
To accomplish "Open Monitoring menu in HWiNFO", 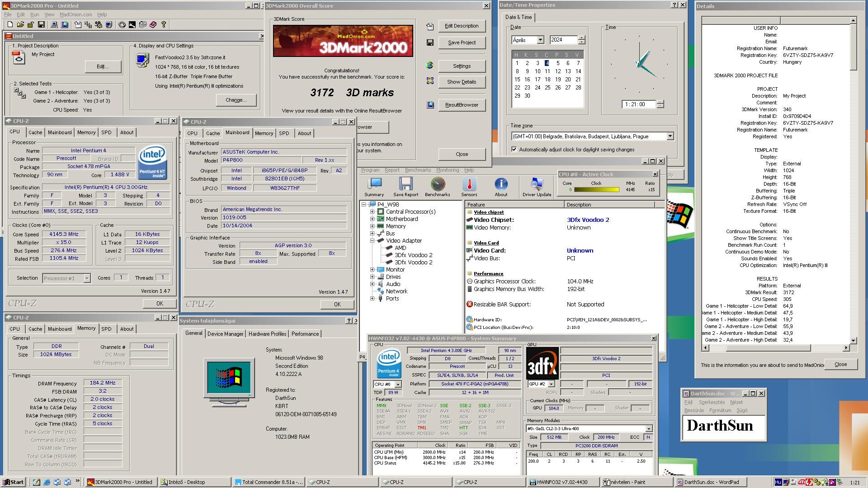I will (x=447, y=170).
